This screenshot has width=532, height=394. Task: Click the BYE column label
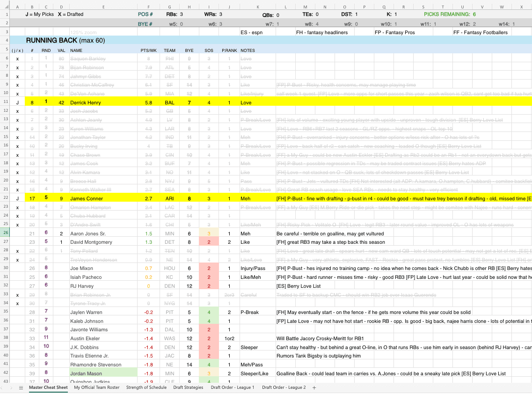coord(189,50)
